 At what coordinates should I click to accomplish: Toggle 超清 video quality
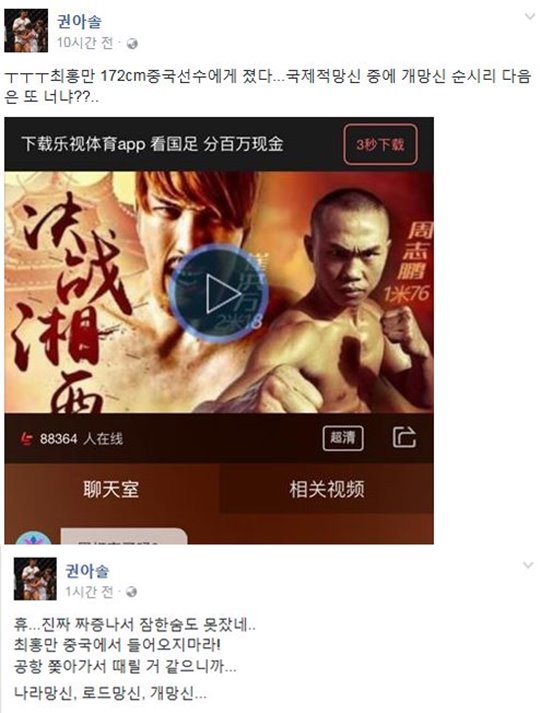click(x=343, y=438)
